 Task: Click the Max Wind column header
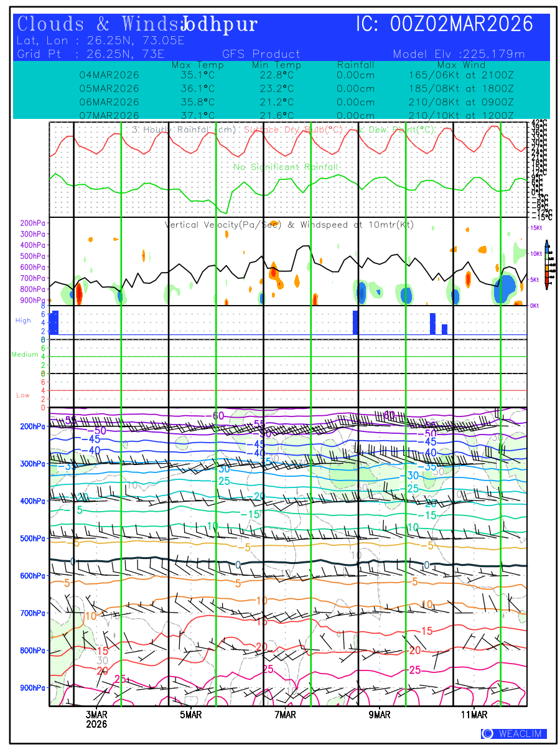(x=461, y=65)
